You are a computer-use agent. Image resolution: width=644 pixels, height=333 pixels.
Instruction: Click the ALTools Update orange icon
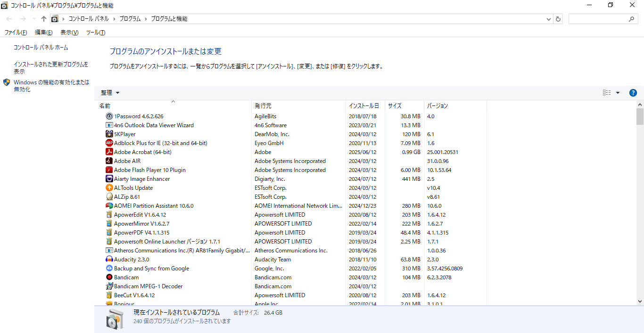click(109, 188)
